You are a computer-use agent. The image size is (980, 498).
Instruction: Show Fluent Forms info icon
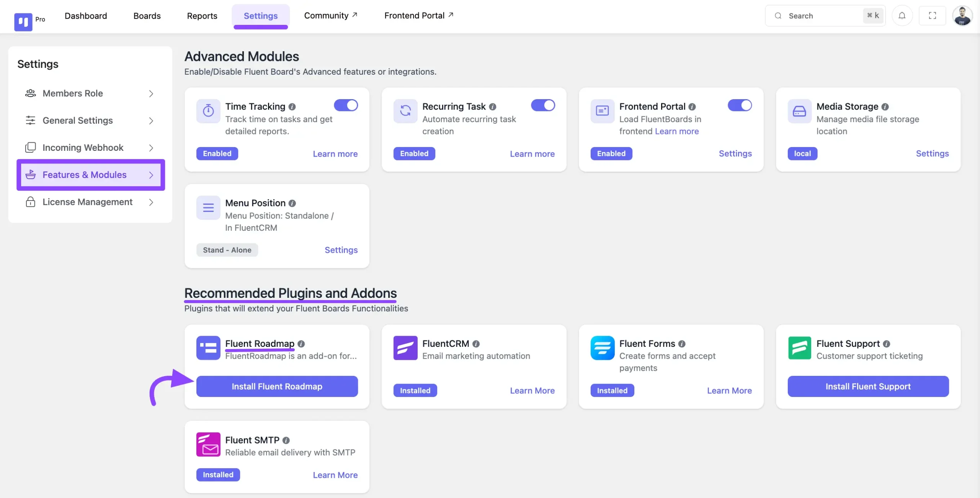[x=682, y=344]
